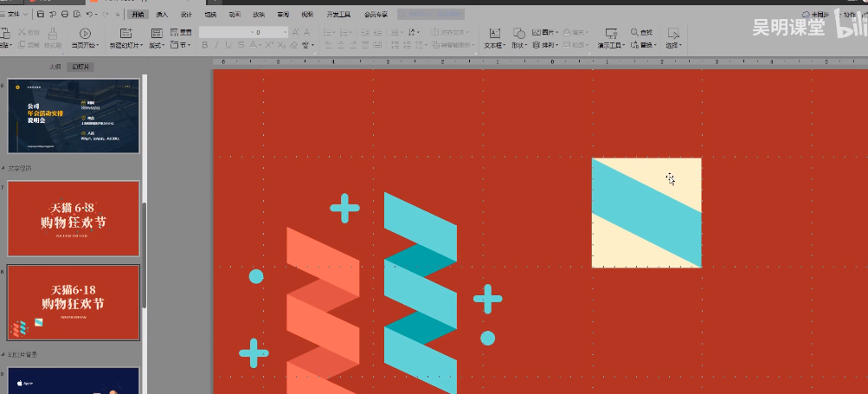
Task: Click the 演示工具 presentation tools icon
Action: (x=611, y=33)
